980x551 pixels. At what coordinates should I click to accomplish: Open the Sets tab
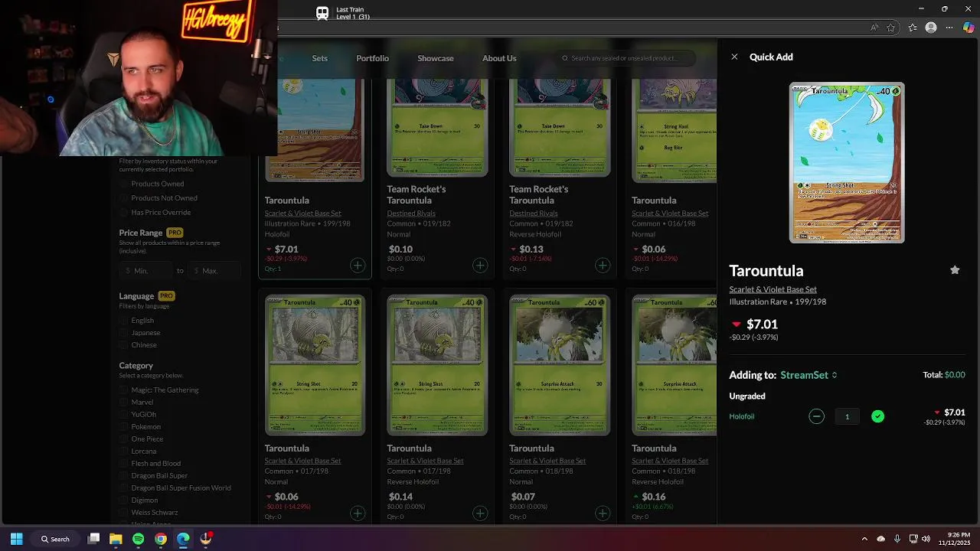point(319,58)
